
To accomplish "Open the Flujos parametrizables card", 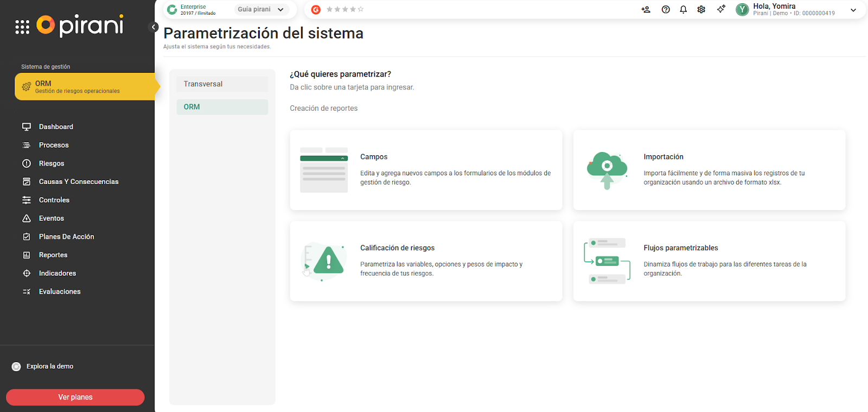I will 709,261.
